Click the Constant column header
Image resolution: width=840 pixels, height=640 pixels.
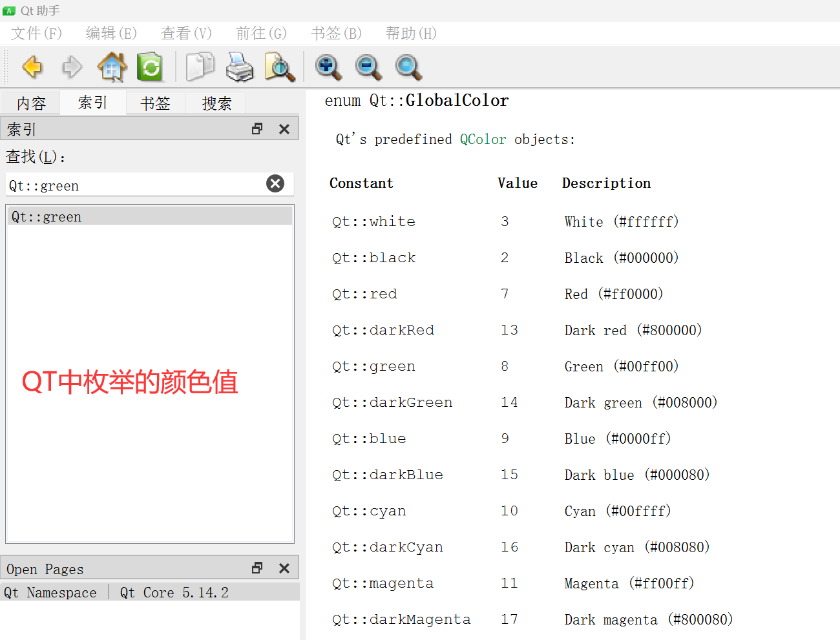[x=362, y=183]
